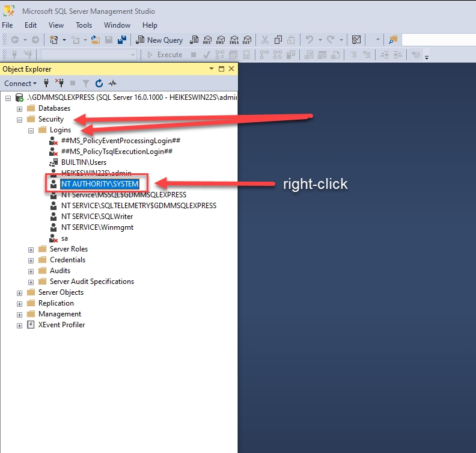Screen dimensions: 476x453
Task: Select ##MS_PolicyEventProcessingLogin## login
Action: click(x=121, y=141)
